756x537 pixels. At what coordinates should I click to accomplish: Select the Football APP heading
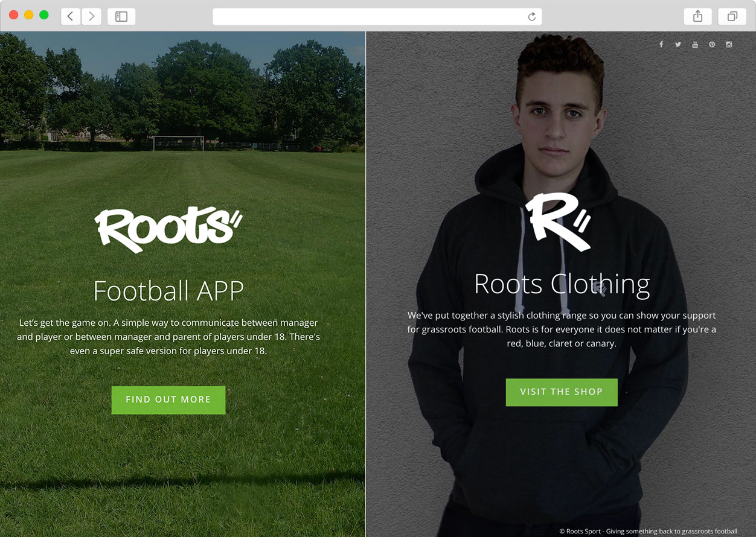tap(168, 291)
